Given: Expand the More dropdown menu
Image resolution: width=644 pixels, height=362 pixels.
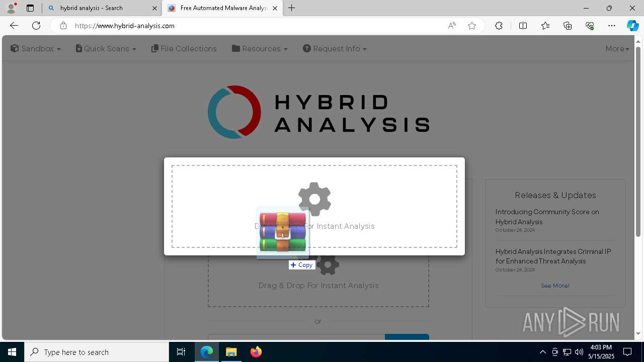Looking at the screenshot, I should pyautogui.click(x=617, y=49).
